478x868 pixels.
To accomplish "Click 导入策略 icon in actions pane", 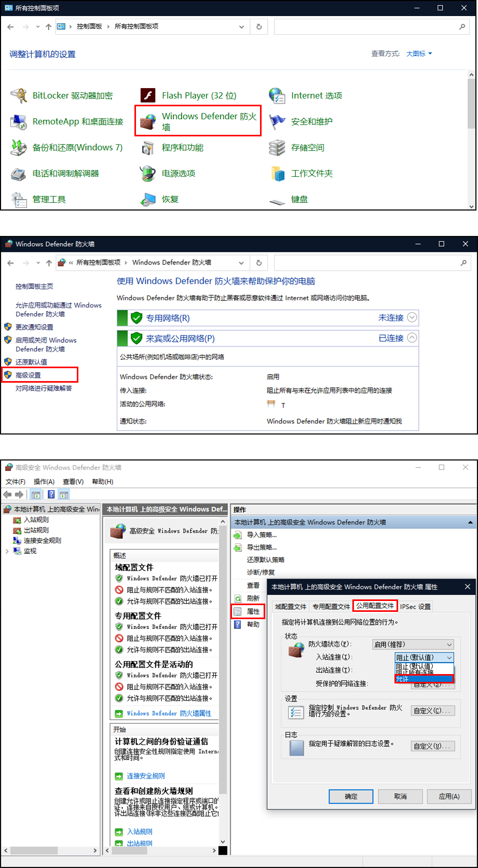I will (x=238, y=535).
